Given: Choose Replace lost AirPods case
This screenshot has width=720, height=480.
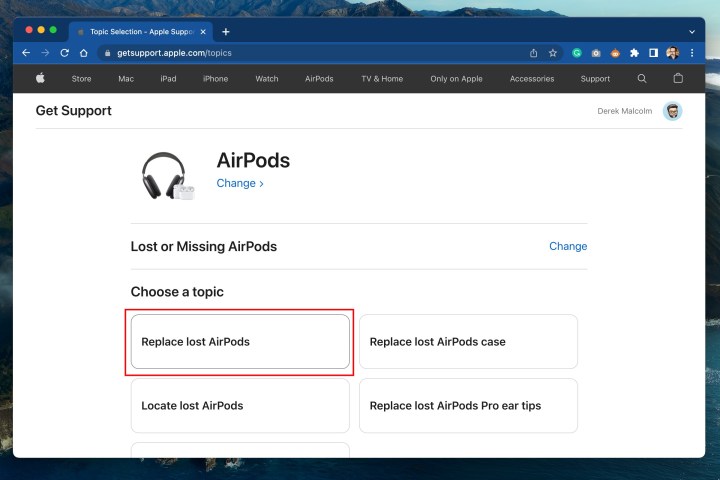Looking at the screenshot, I should click(x=468, y=341).
